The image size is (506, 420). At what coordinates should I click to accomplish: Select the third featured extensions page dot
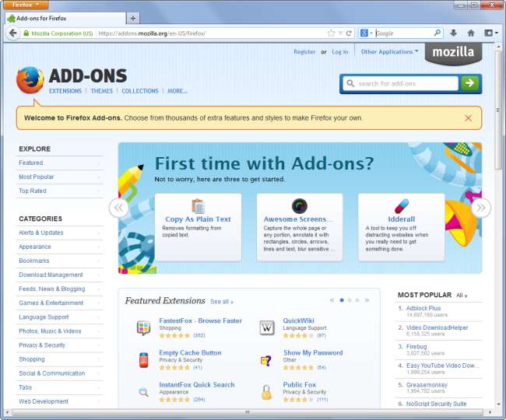point(357,300)
